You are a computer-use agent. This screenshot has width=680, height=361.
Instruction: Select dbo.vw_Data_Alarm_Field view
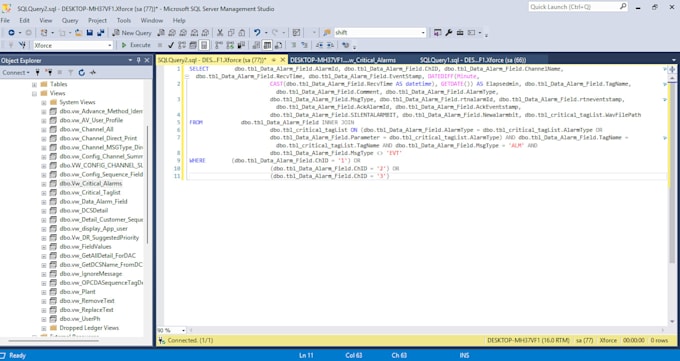click(93, 202)
